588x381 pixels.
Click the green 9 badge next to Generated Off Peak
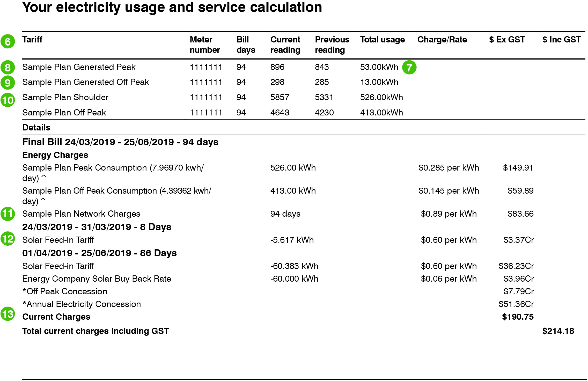(8, 82)
